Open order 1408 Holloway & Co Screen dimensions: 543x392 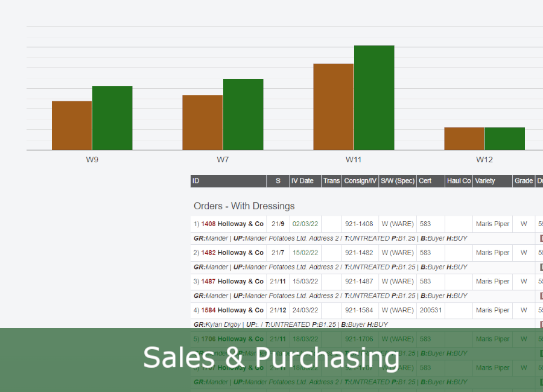[x=232, y=224]
